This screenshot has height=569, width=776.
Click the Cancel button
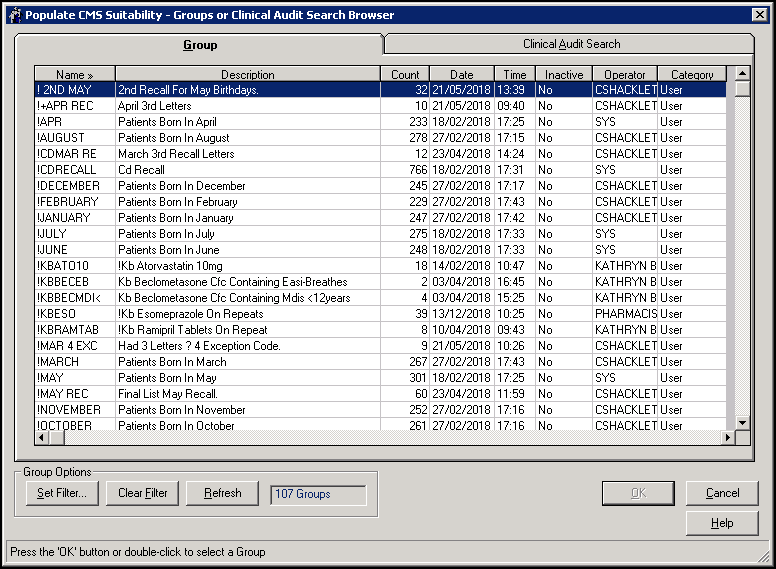pyautogui.click(x=722, y=493)
